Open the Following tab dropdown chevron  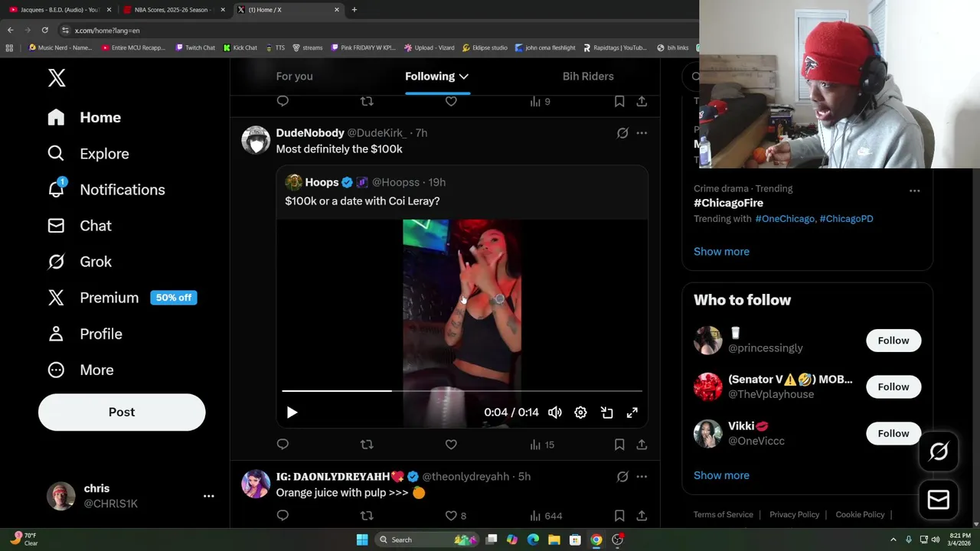point(464,77)
